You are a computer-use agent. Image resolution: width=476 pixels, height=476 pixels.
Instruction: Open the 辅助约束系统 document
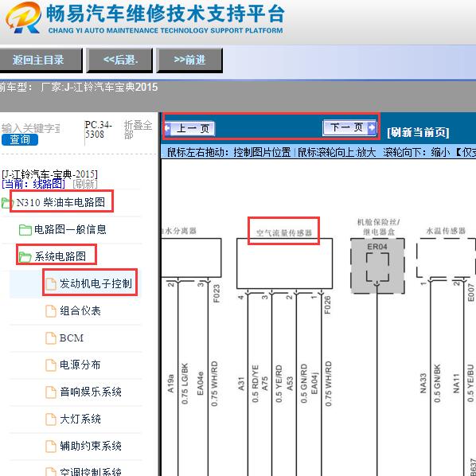tap(91, 447)
